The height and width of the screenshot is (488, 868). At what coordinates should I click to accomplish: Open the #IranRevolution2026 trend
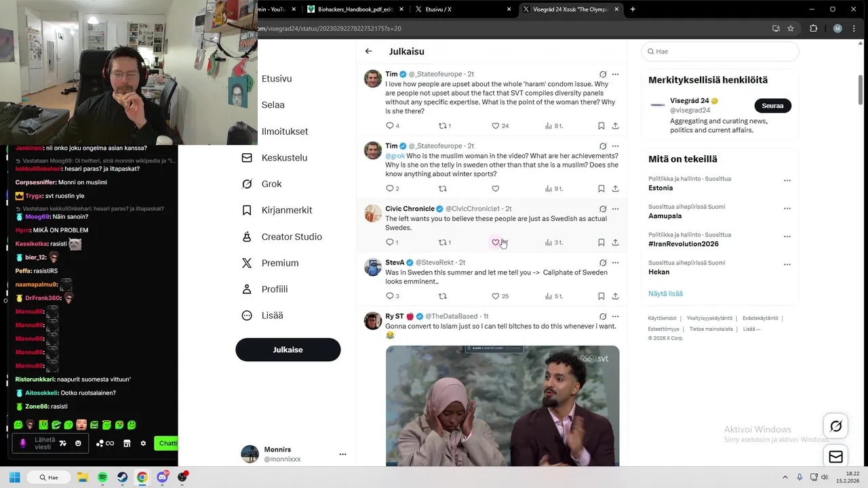pos(684,244)
